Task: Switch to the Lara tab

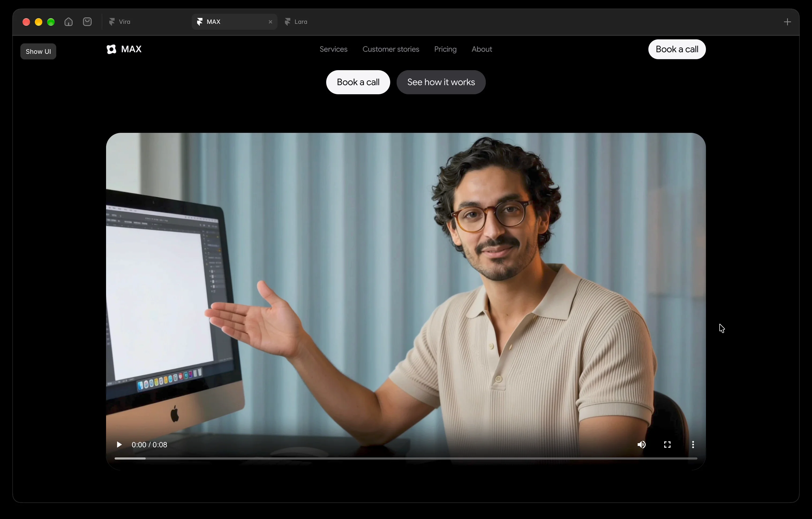Action: (296, 22)
